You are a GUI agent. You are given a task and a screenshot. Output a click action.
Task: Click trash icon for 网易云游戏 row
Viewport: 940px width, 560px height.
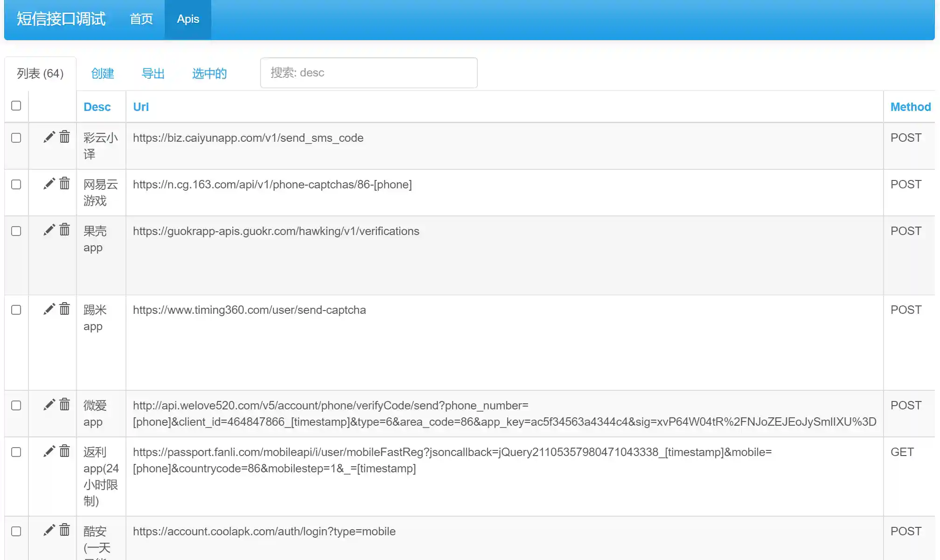[65, 184]
